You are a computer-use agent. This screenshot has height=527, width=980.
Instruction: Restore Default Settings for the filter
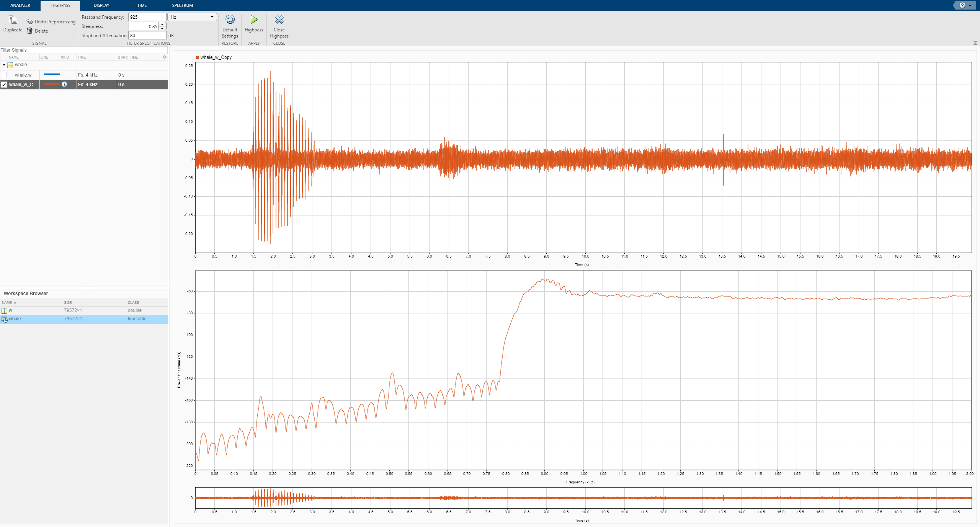pos(230,20)
